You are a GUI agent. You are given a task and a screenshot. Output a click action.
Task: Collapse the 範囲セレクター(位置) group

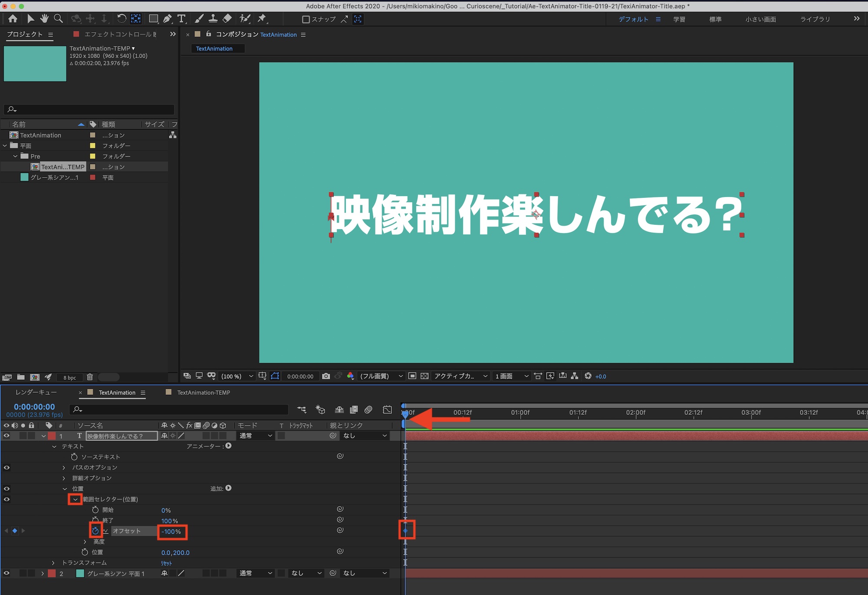(x=76, y=499)
